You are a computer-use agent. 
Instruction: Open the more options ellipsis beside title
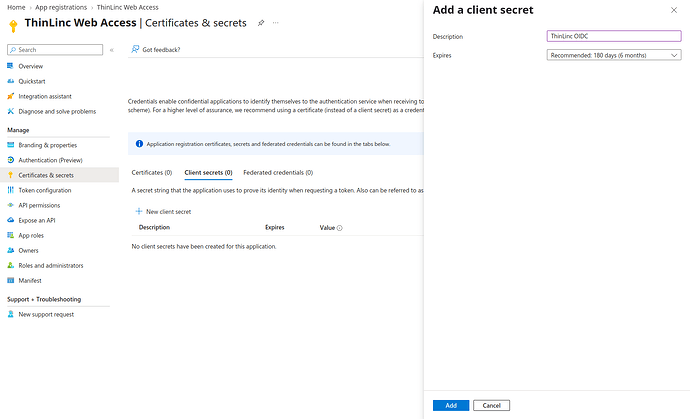click(x=275, y=23)
